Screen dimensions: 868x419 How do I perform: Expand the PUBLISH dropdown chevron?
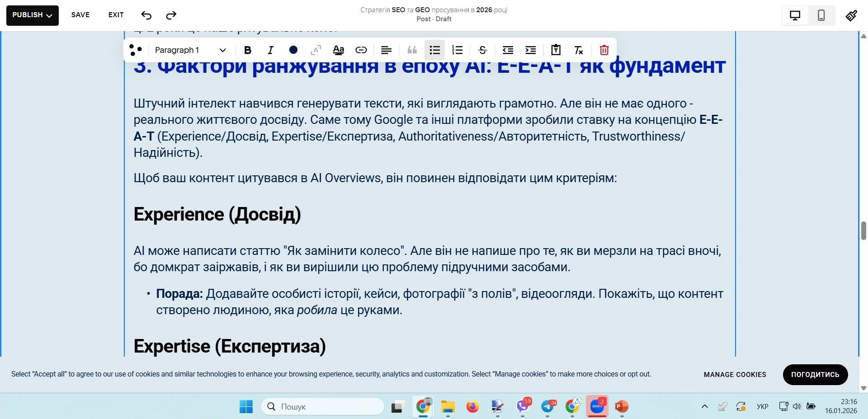pos(50,15)
